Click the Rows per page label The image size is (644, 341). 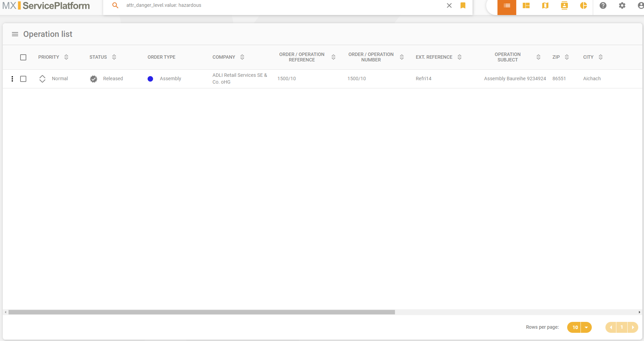pyautogui.click(x=542, y=327)
